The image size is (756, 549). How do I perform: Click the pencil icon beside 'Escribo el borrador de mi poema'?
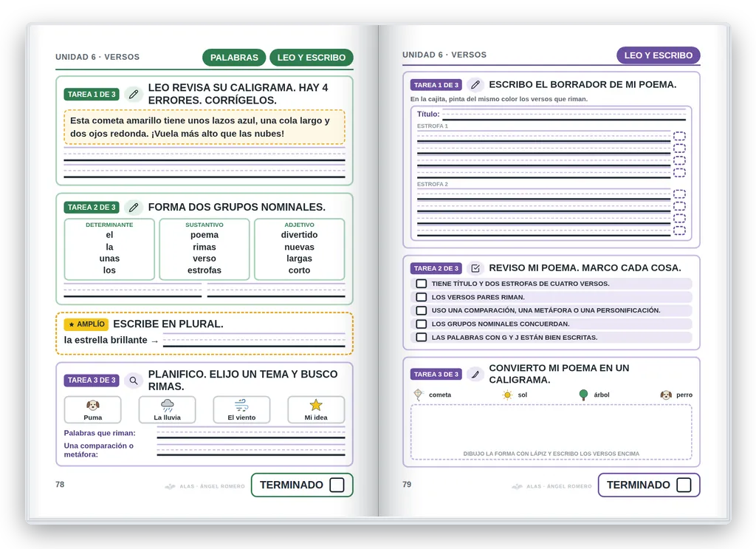[475, 85]
